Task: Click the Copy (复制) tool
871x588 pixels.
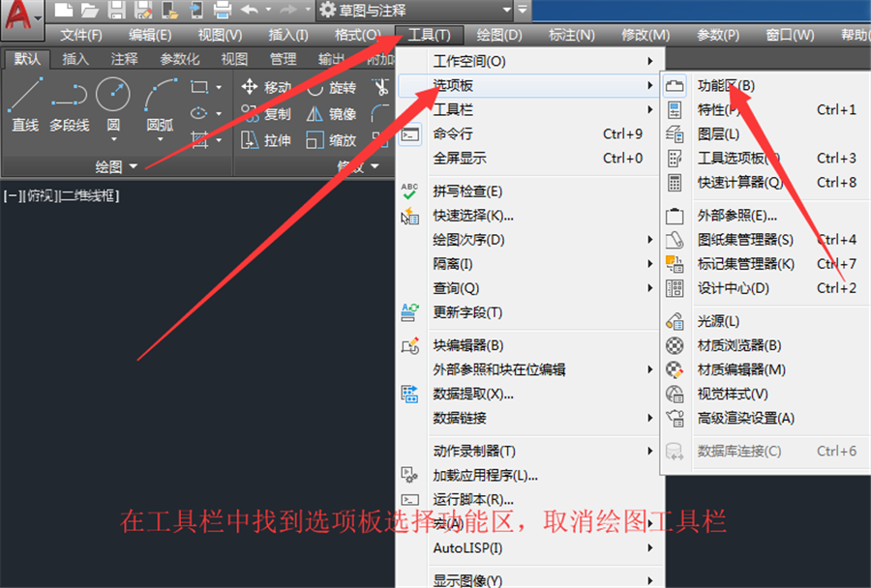Action: click(x=267, y=114)
